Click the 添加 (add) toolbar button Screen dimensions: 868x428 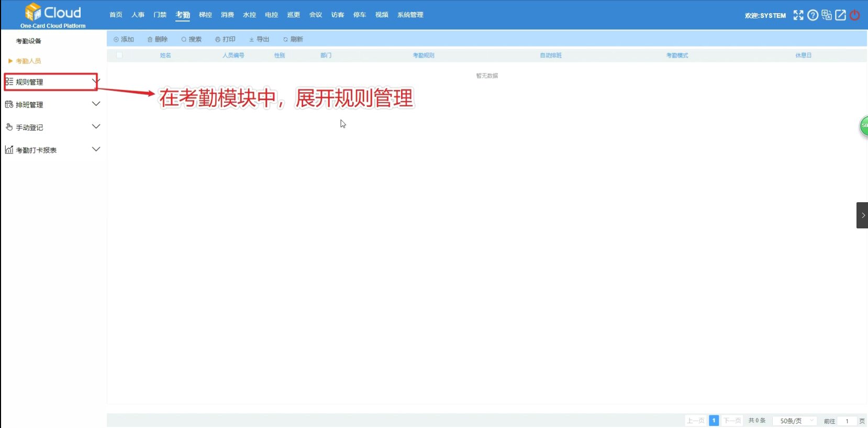pos(124,39)
